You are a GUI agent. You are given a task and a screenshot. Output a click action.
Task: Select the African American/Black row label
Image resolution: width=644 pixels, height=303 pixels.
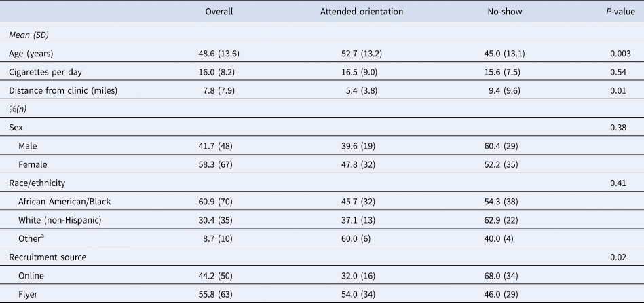(x=68, y=200)
